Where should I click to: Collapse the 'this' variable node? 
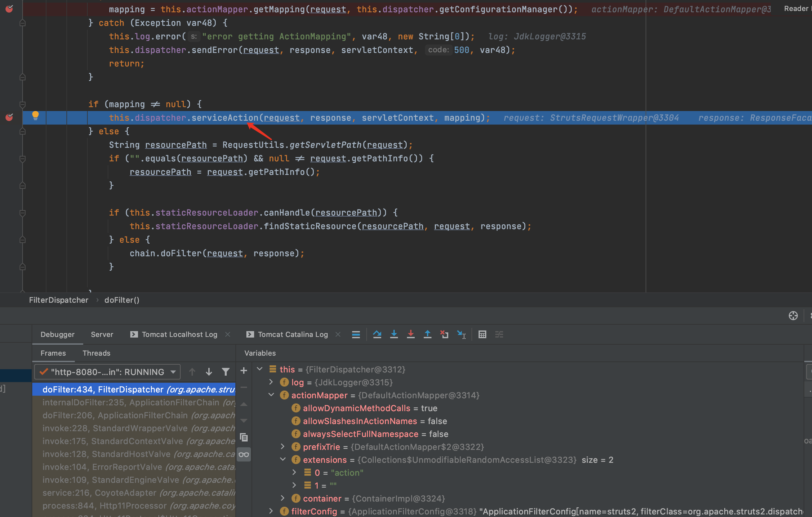(x=260, y=369)
